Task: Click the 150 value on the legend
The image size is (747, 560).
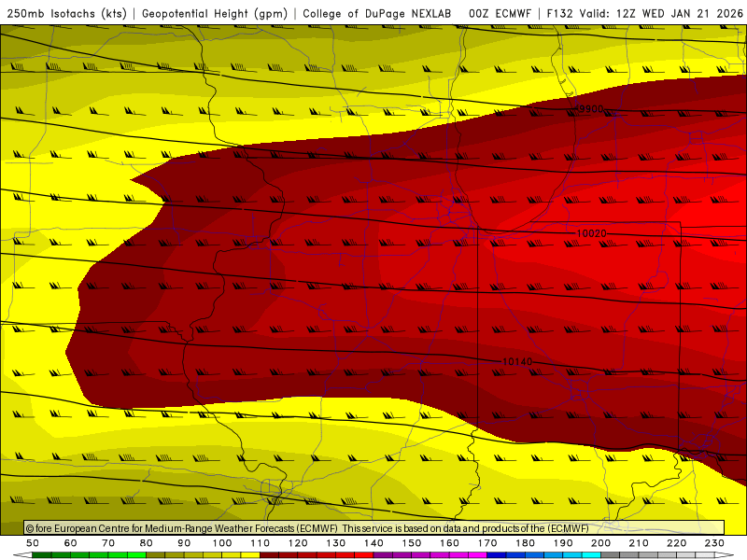Action: point(412,543)
